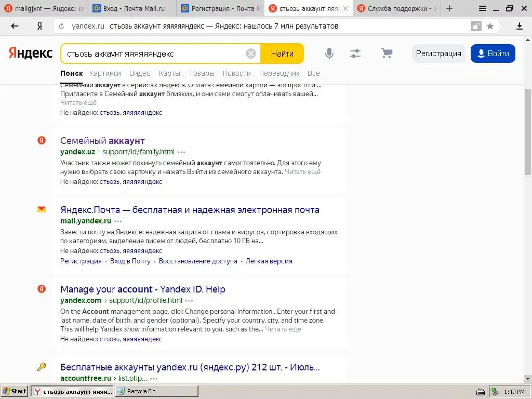Open options dots next to support/id/profile.html
The height and width of the screenshot is (399, 532).
pyautogui.click(x=189, y=301)
